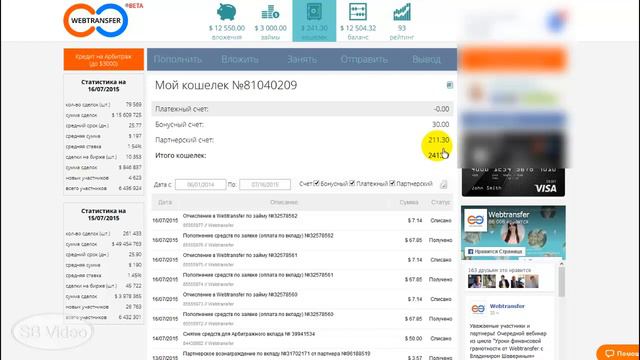Click the Webtransfer Facebook page logo
The height and width of the screenshot is (360, 640).
[476, 220]
